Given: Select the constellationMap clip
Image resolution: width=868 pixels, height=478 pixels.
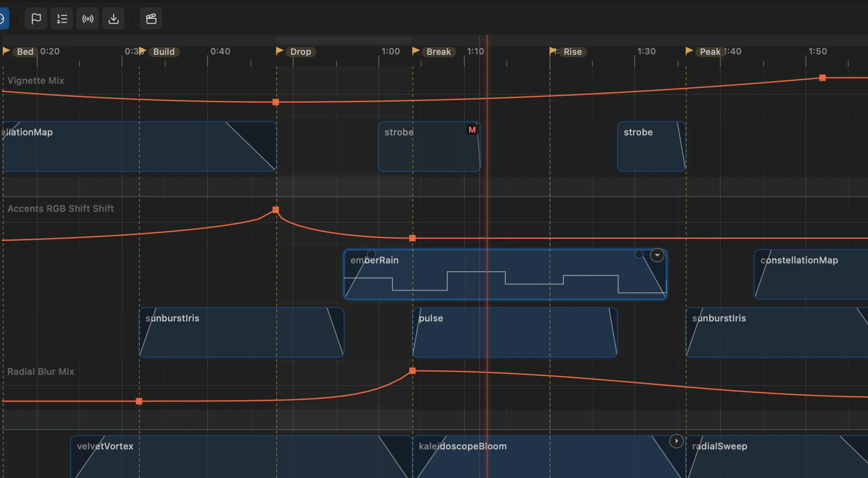Looking at the screenshot, I should [x=811, y=274].
